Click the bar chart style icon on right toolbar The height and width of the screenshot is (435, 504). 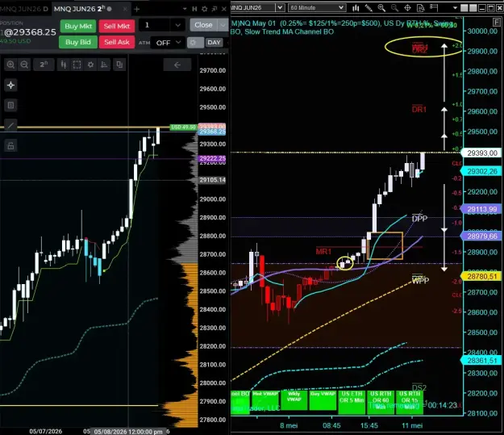click(356, 8)
